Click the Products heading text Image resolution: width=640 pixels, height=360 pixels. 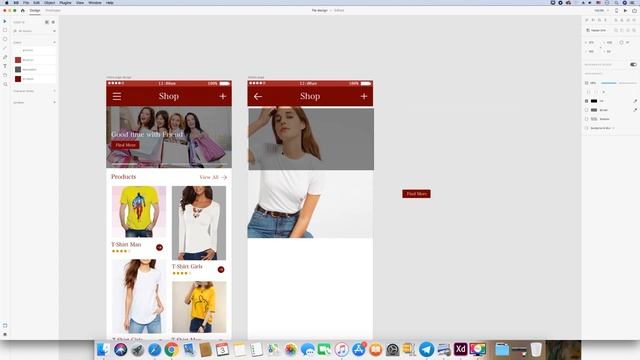pyautogui.click(x=123, y=177)
